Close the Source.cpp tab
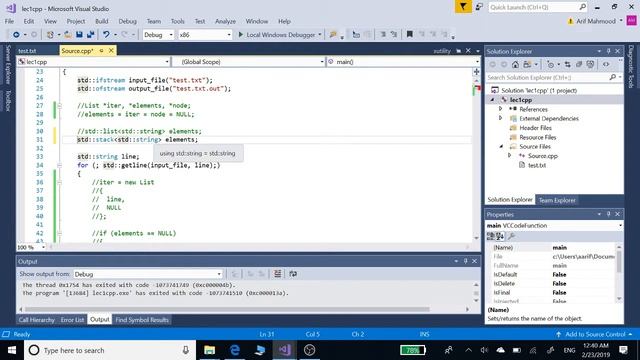The height and width of the screenshot is (360, 640). (x=111, y=51)
